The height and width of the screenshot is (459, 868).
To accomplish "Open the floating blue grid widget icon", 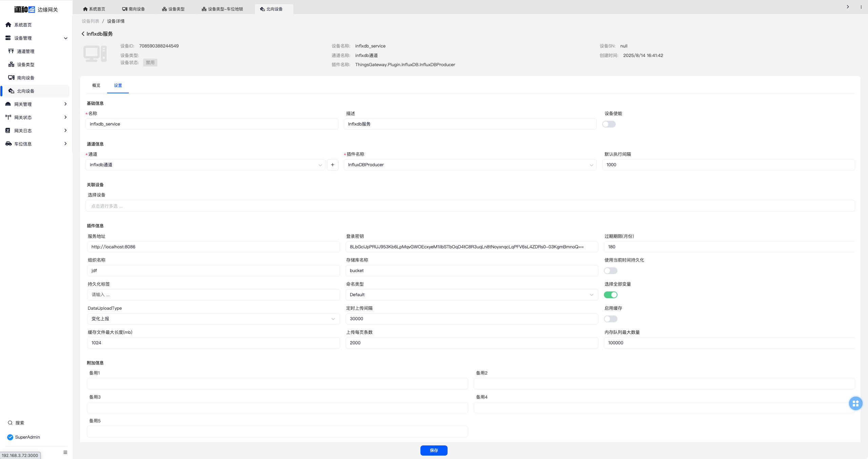I will click(855, 403).
